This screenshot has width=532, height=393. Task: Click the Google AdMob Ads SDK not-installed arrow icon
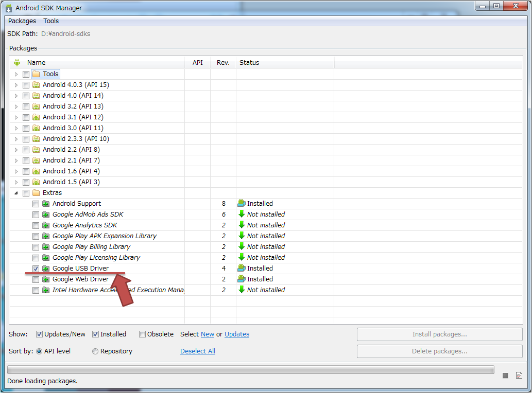click(x=242, y=215)
